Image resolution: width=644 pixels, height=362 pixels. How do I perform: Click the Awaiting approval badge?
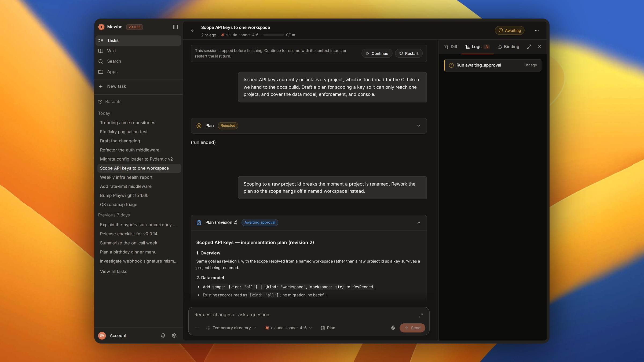point(260,223)
